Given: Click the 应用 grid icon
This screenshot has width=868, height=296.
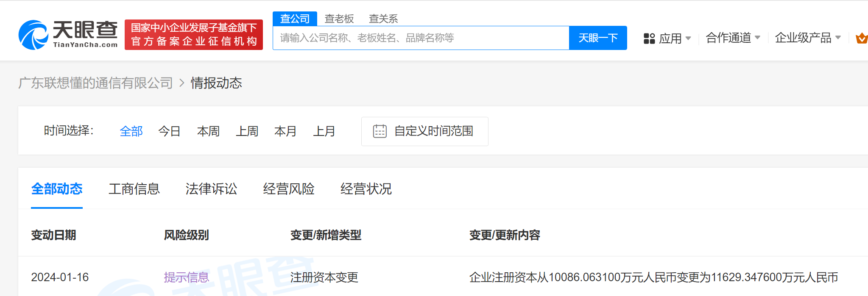Looking at the screenshot, I should tap(649, 39).
